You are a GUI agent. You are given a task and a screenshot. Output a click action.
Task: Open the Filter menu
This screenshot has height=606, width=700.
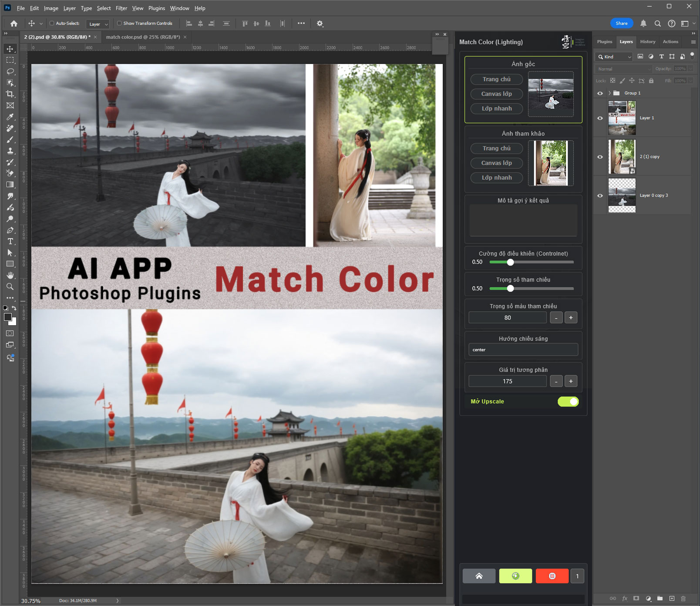(x=121, y=8)
